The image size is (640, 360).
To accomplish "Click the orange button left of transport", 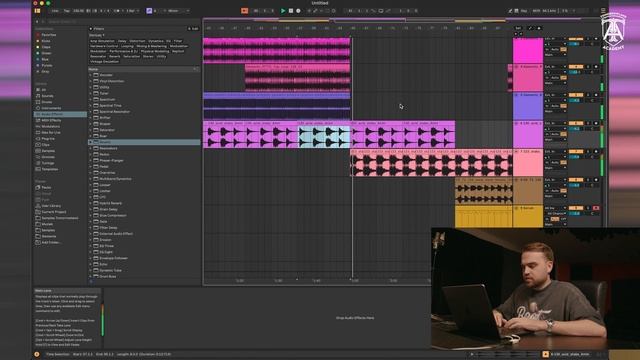I will (x=244, y=11).
